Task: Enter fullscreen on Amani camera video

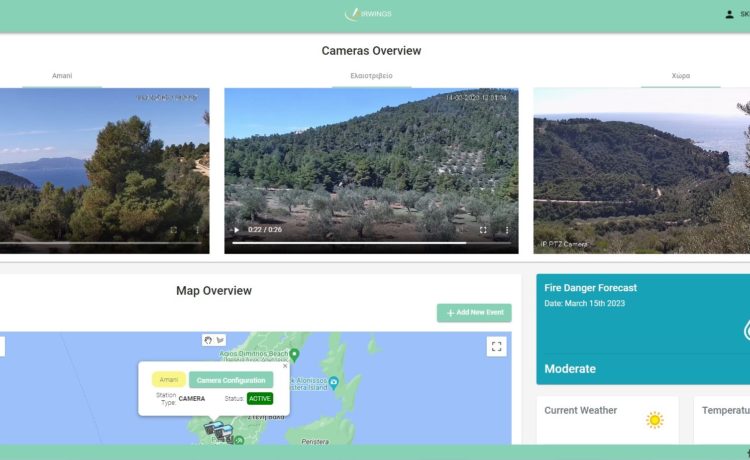Action: point(174,230)
